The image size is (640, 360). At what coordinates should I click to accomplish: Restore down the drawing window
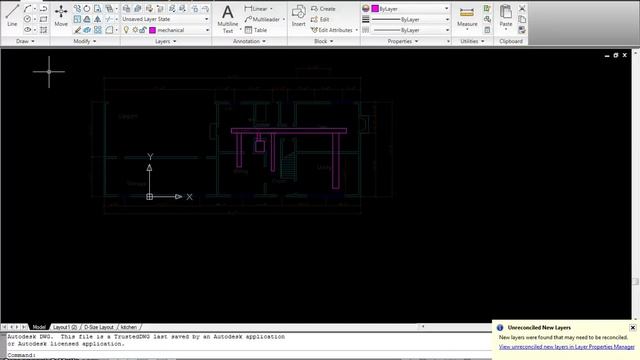pyautogui.click(x=616, y=55)
